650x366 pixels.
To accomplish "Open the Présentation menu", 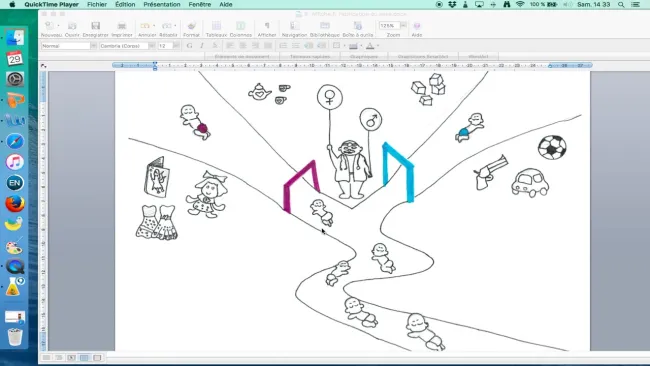I will coord(162,5).
